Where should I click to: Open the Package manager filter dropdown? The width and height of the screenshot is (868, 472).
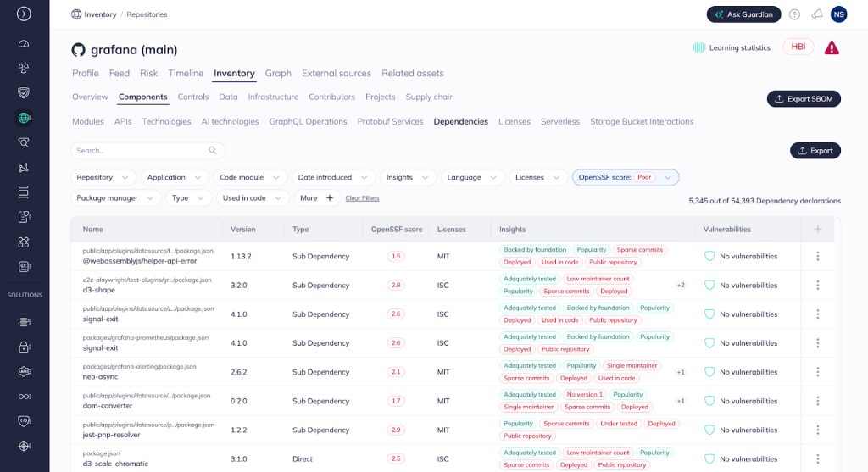[x=115, y=197]
